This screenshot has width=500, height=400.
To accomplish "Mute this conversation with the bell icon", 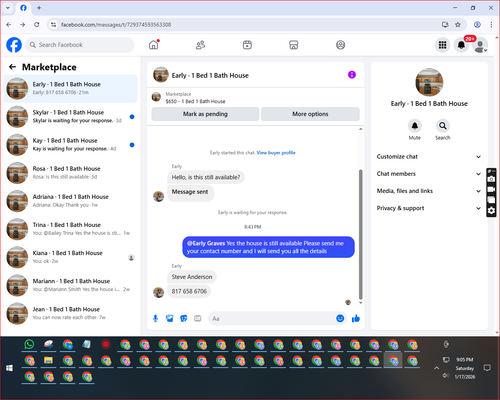I will coord(415,126).
